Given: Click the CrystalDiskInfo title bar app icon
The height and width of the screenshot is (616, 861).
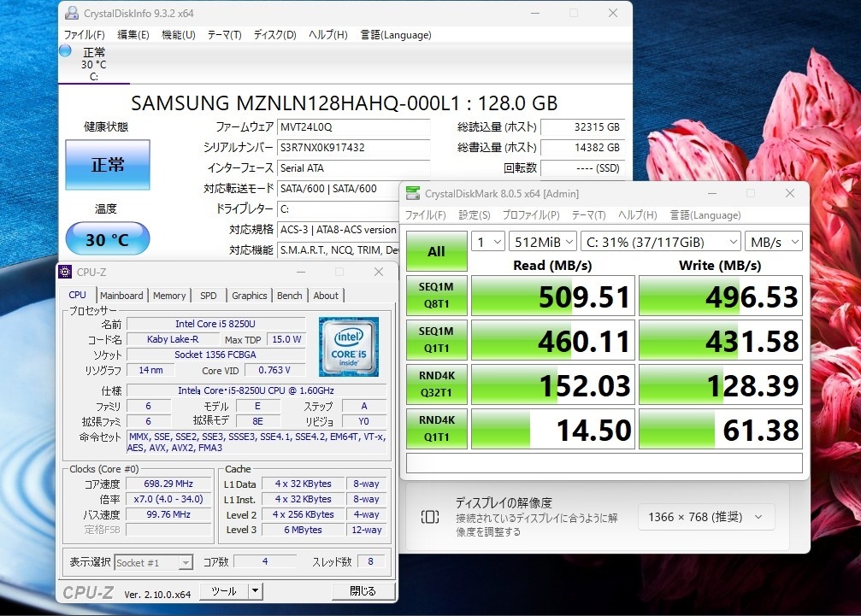Looking at the screenshot, I should [x=71, y=13].
